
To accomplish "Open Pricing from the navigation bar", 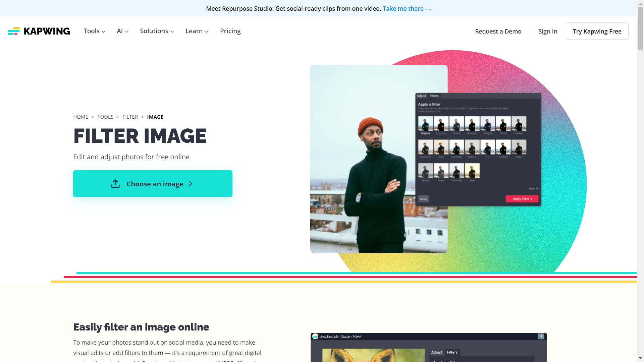I will point(230,31).
